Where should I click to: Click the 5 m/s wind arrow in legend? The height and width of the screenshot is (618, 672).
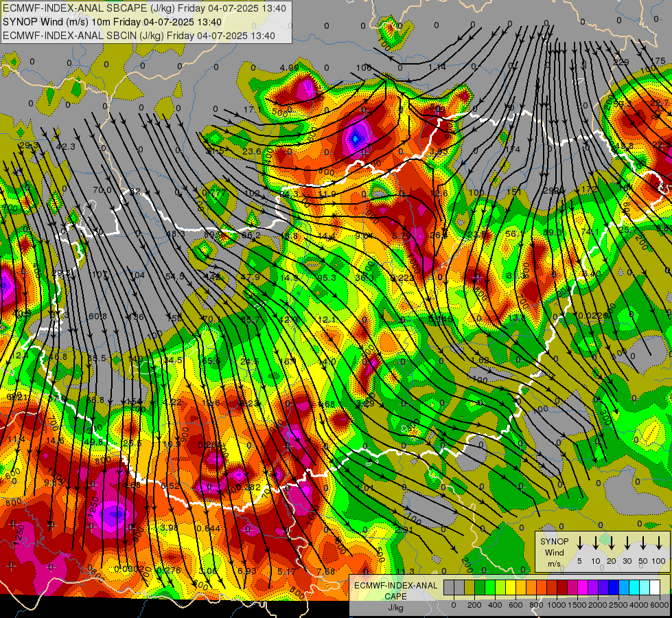click(x=579, y=543)
